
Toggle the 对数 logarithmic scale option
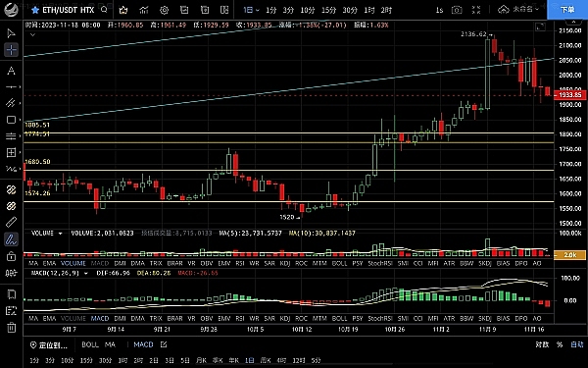click(x=542, y=344)
